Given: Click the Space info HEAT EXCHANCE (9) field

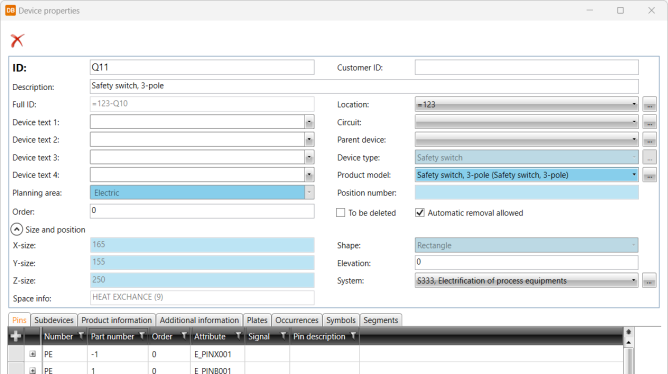Looking at the screenshot, I should tap(202, 297).
